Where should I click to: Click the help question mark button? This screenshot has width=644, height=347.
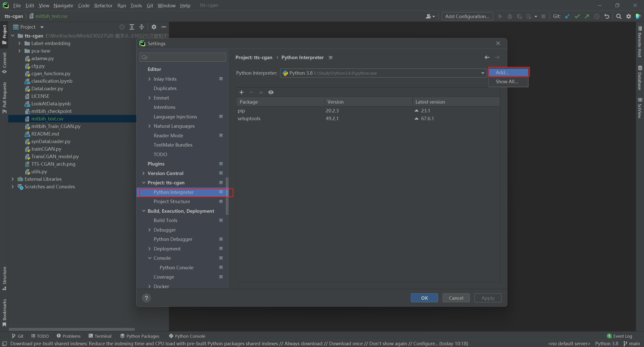pyautogui.click(x=146, y=298)
